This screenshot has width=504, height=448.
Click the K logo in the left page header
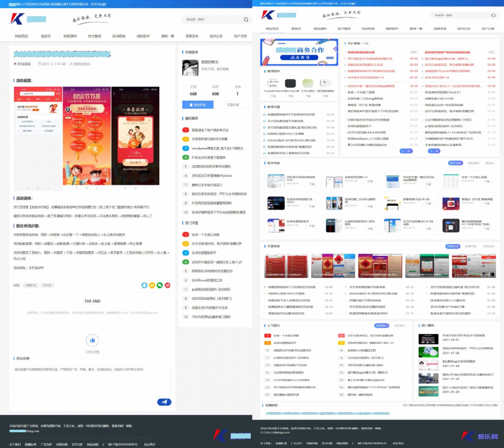[x=18, y=19]
